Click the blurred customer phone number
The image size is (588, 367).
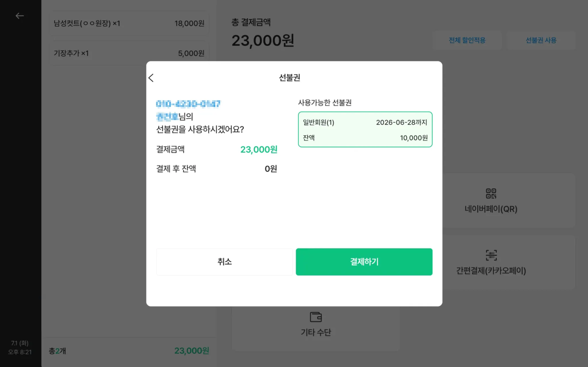188,104
